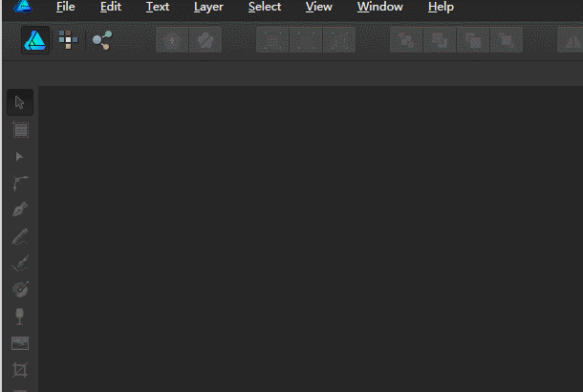Select the Corner tool
Viewport: 583px width, 392px height.
click(20, 183)
